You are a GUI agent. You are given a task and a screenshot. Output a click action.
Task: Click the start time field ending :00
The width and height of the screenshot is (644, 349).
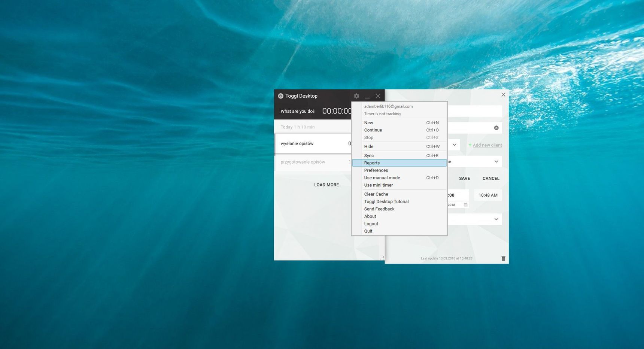tap(458, 195)
